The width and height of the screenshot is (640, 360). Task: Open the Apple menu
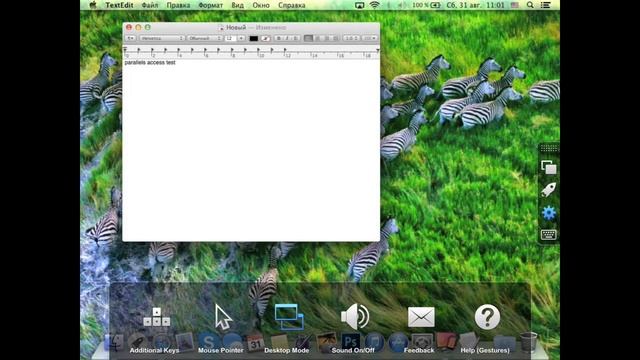(x=93, y=5)
